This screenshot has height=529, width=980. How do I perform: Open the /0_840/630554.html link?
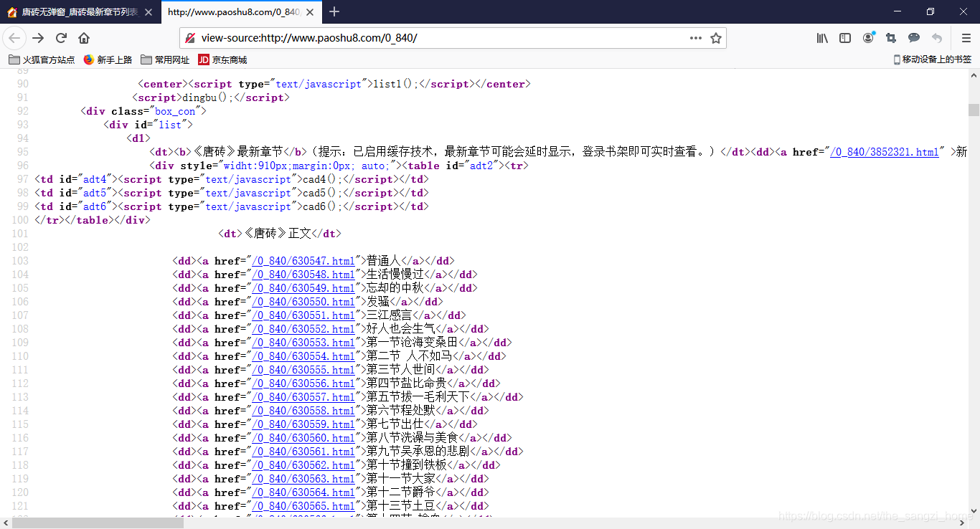(x=303, y=356)
